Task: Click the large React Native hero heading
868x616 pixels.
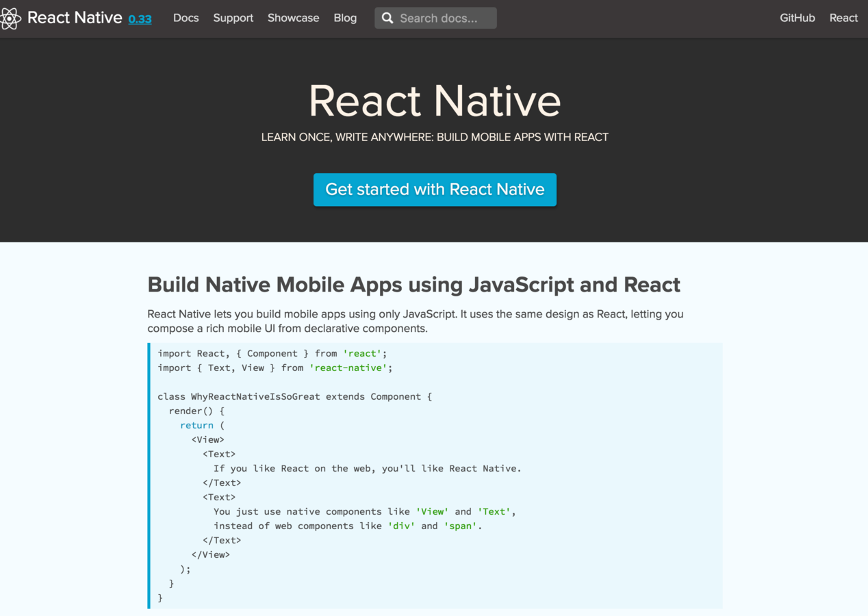Action: coord(435,101)
